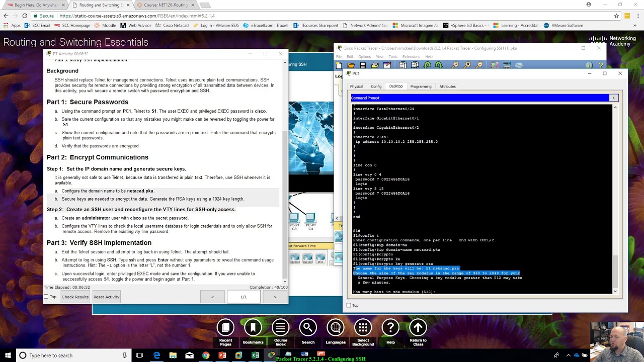Screen dimensions: 644x362
Task: Open the Course Index icon
Action: pos(280,328)
